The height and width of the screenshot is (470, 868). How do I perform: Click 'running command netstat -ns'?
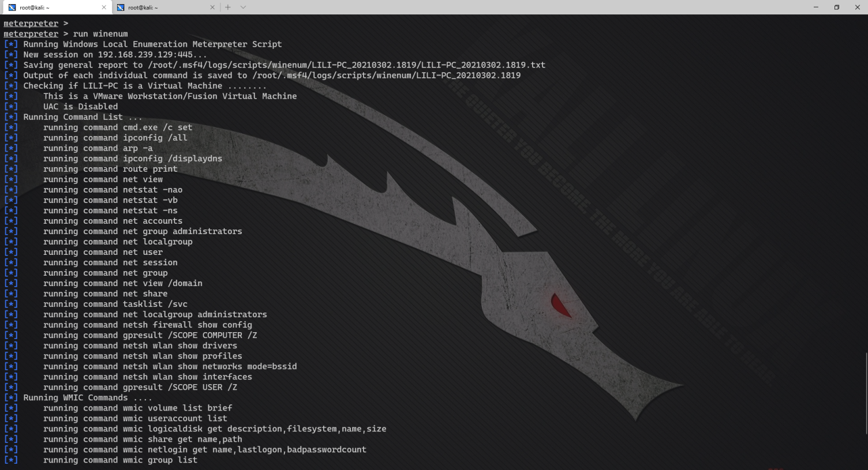coord(110,210)
